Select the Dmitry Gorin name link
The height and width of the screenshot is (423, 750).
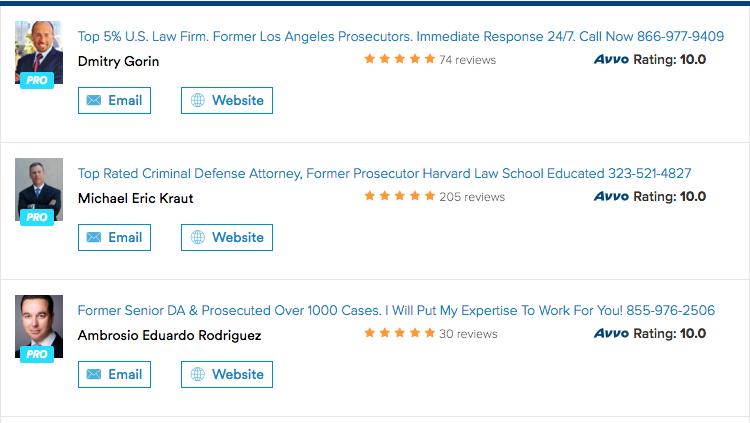pos(118,61)
